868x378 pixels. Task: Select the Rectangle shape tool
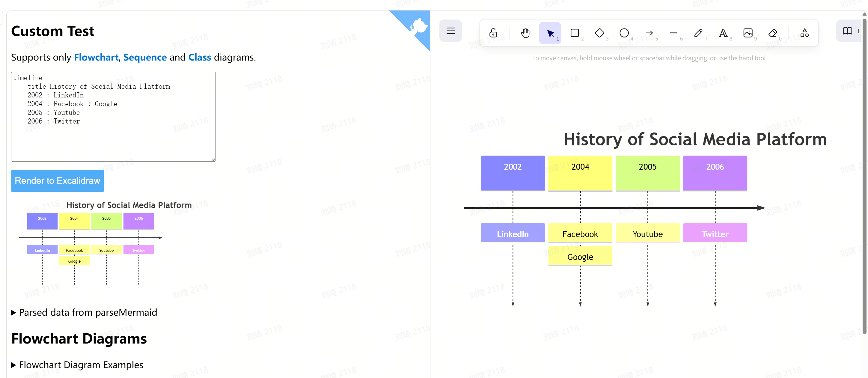(575, 33)
